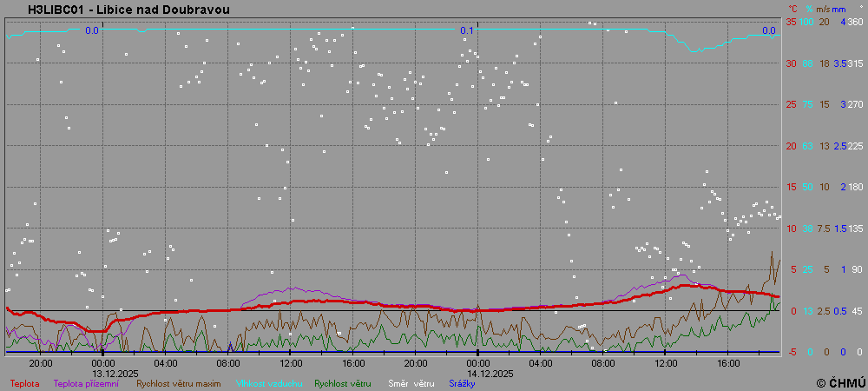Screen dimensions: 868x391
Task: Select the purple Teplota přízemní legend entry
Action: point(86,383)
